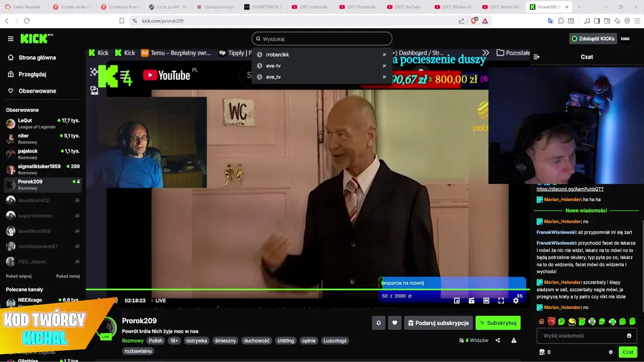This screenshot has height=362, width=644.
Task: Jump to LIVE in the player
Action: [x=158, y=301]
